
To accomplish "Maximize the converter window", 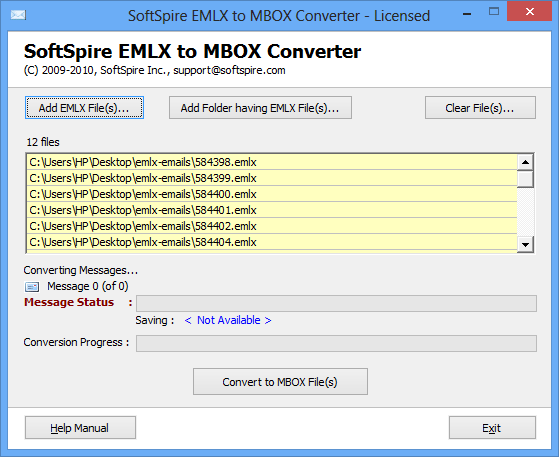I will click(x=494, y=12).
